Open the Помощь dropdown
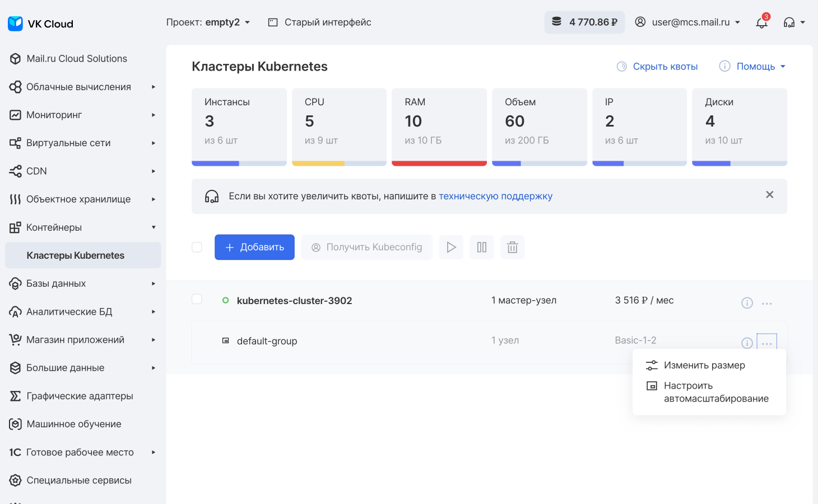The width and height of the screenshot is (818, 504). [752, 66]
